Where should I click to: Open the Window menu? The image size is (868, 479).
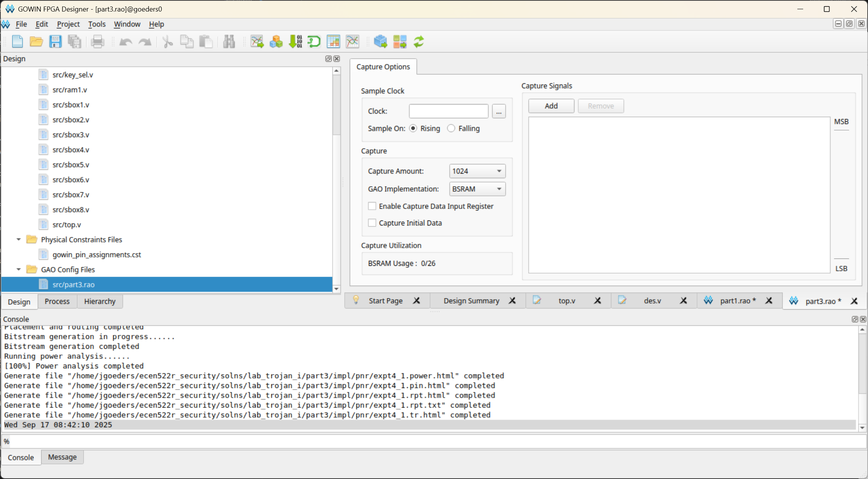[127, 24]
